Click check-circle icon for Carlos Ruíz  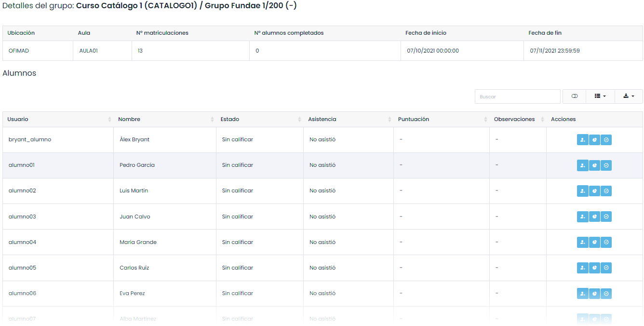[x=606, y=268]
